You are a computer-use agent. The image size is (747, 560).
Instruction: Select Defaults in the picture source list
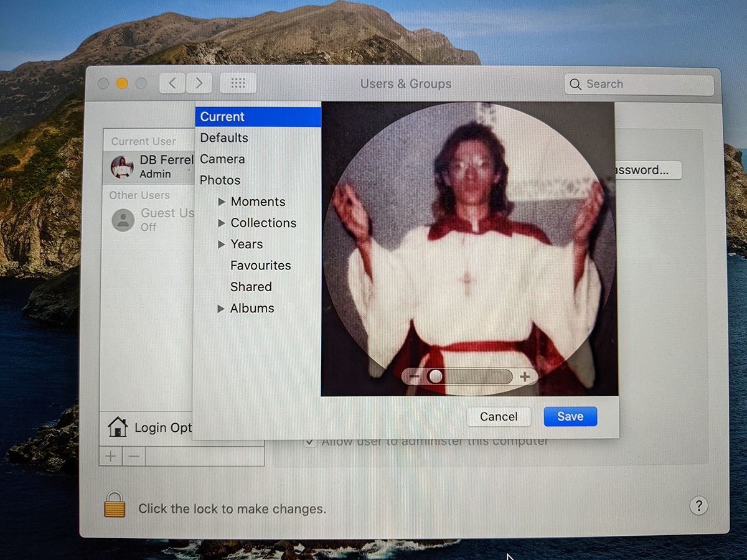click(224, 138)
